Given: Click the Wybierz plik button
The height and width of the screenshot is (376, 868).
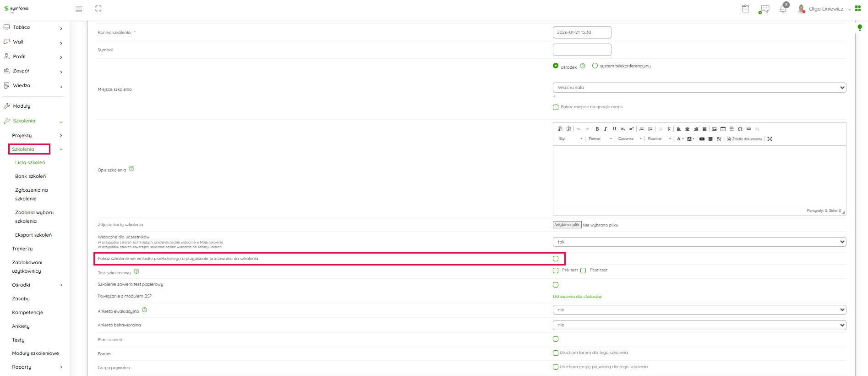Looking at the screenshot, I should tap(567, 225).
